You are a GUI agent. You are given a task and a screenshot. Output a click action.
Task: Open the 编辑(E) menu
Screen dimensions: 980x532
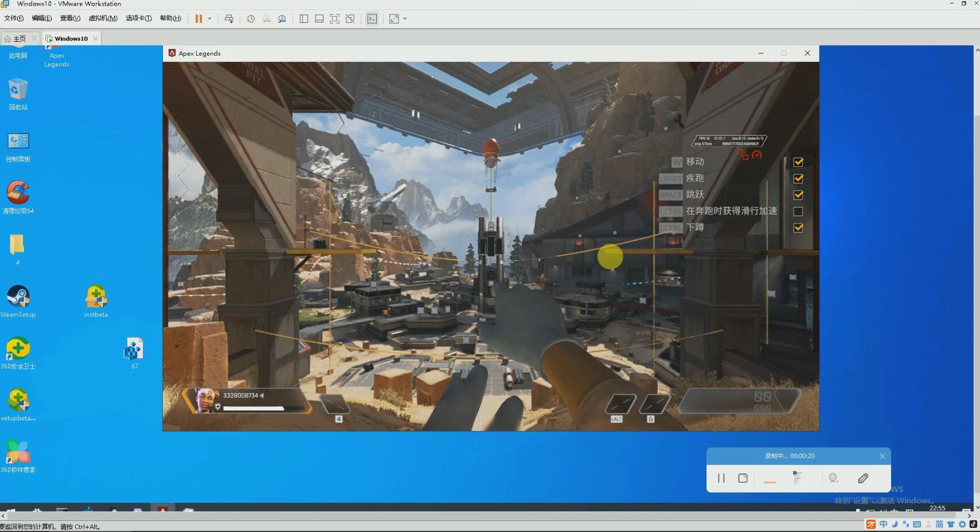pos(41,18)
